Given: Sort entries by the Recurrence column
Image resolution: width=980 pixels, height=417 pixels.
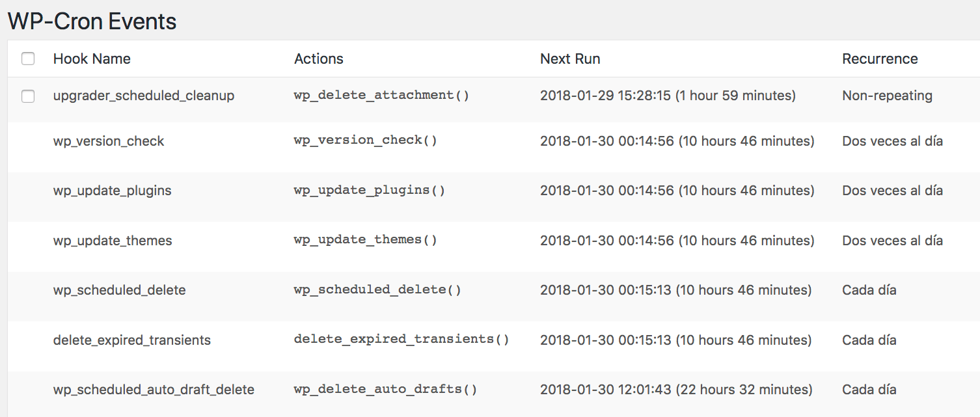Looking at the screenshot, I should 880,59.
